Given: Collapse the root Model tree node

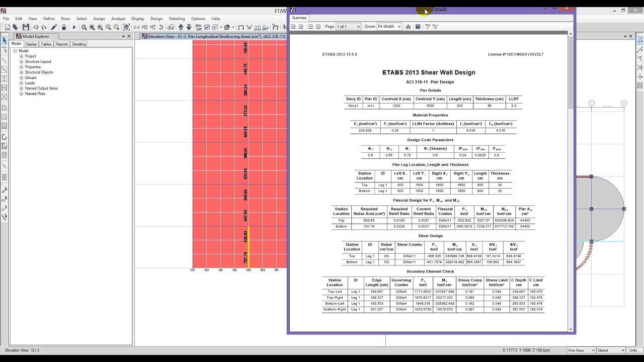Looking at the screenshot, I should pos(15,51).
